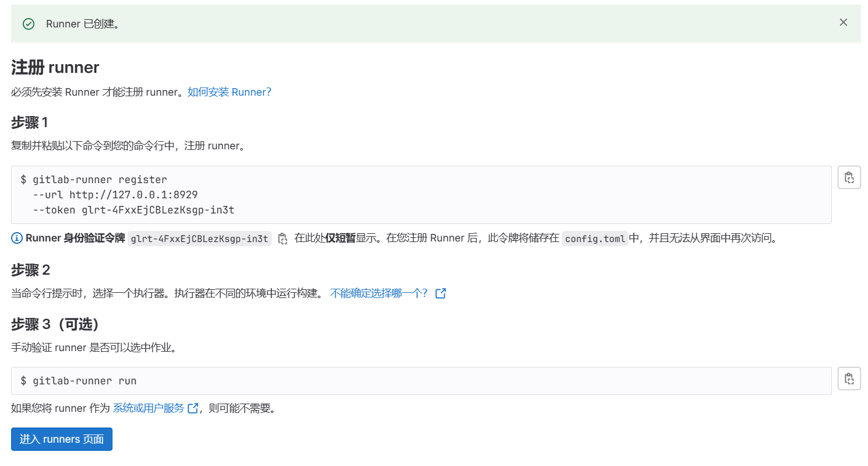
Task: Copy the gitlab-runner register command
Action: [x=849, y=177]
